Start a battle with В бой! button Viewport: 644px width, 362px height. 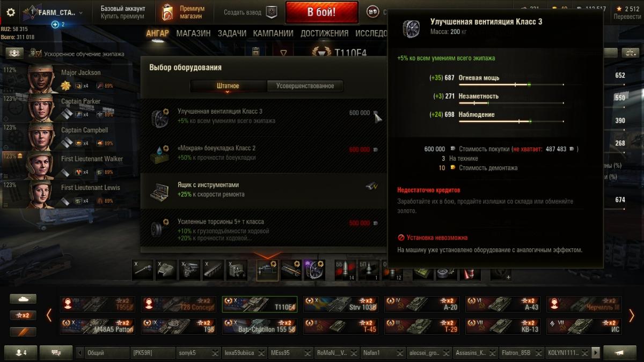(321, 12)
